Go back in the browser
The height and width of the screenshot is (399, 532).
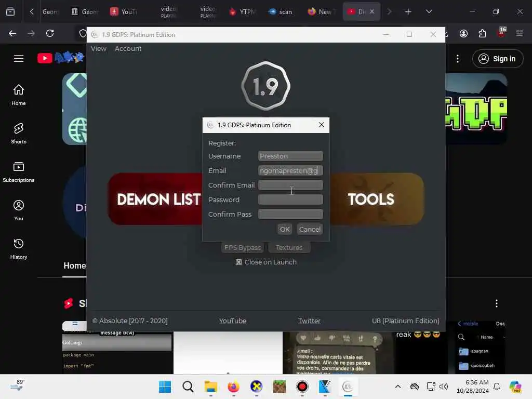click(x=12, y=33)
